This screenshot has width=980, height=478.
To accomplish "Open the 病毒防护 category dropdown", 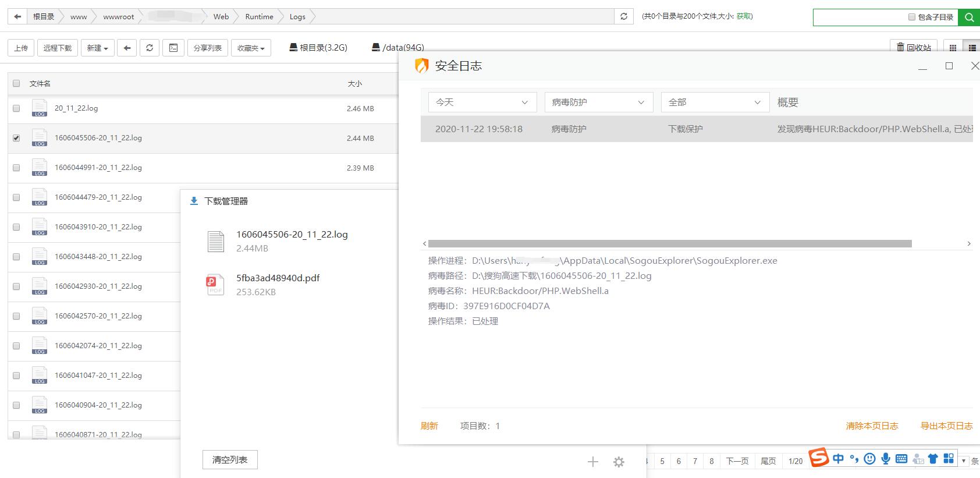I will 599,102.
